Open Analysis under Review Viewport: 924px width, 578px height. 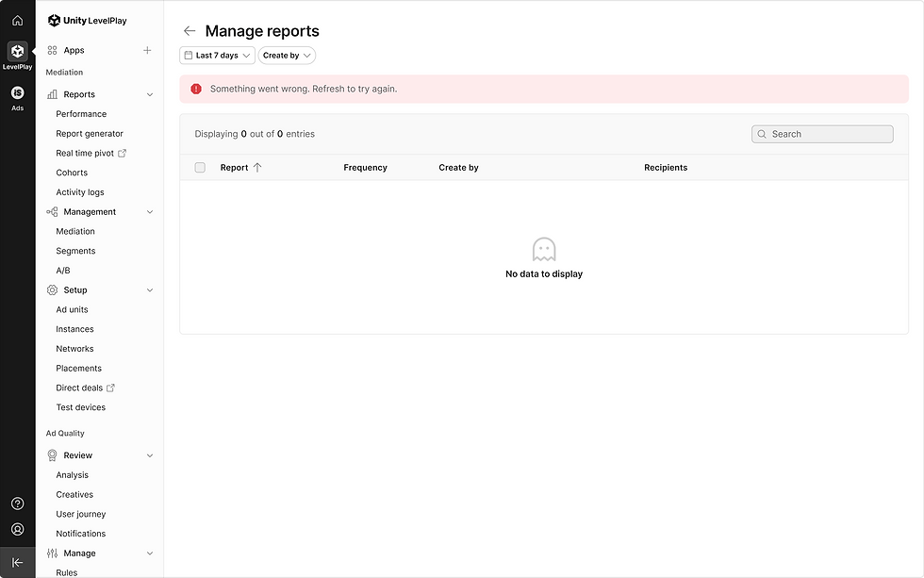point(73,475)
